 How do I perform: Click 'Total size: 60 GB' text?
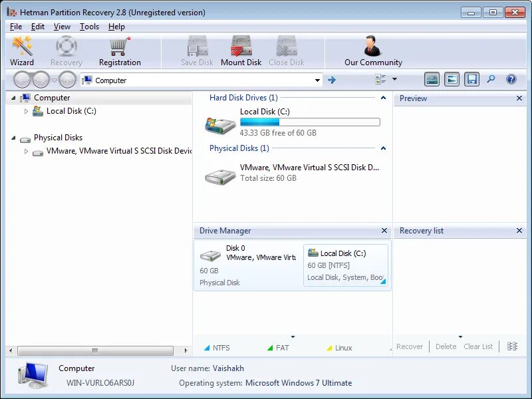[x=268, y=178]
